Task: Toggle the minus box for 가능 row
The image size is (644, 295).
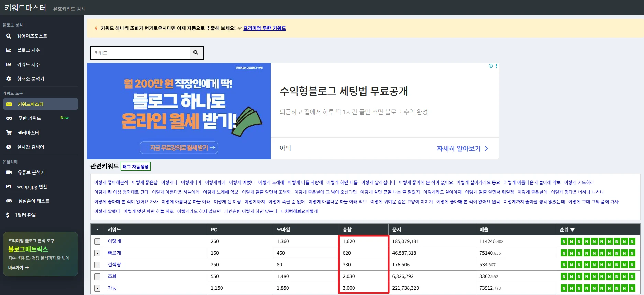Action: pos(97,288)
